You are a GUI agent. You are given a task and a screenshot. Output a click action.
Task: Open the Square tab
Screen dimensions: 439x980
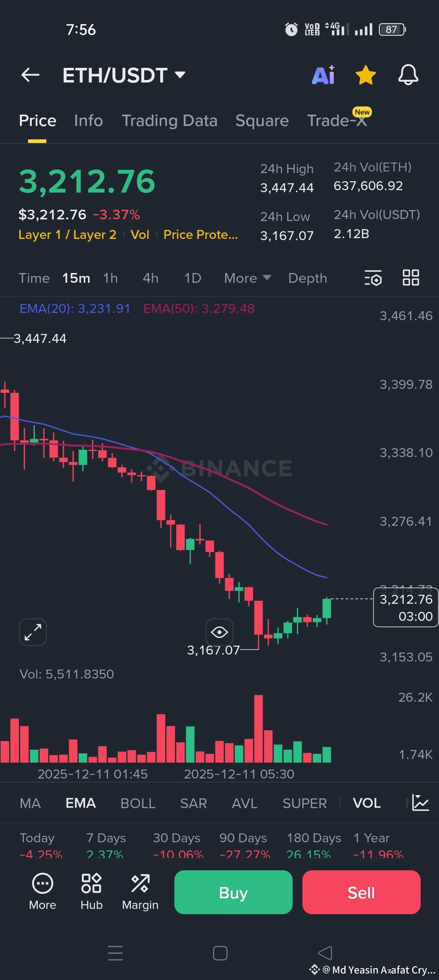262,121
